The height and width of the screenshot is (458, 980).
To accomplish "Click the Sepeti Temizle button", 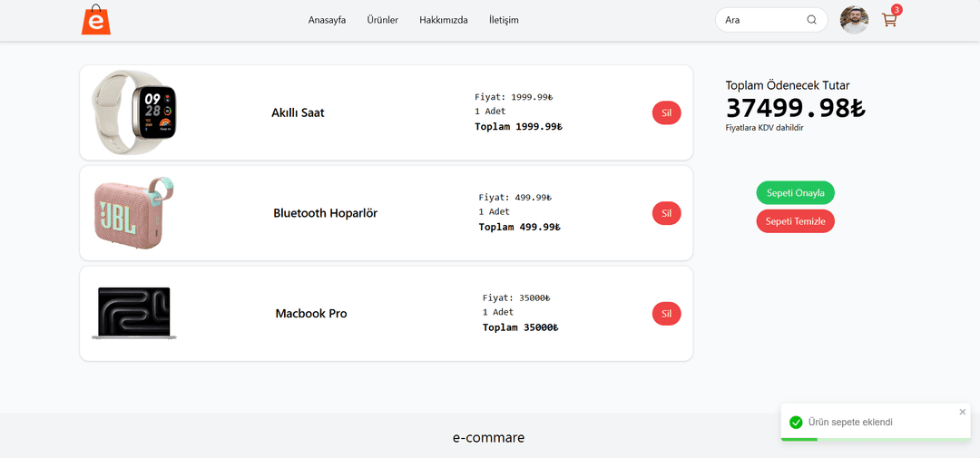I will click(795, 221).
